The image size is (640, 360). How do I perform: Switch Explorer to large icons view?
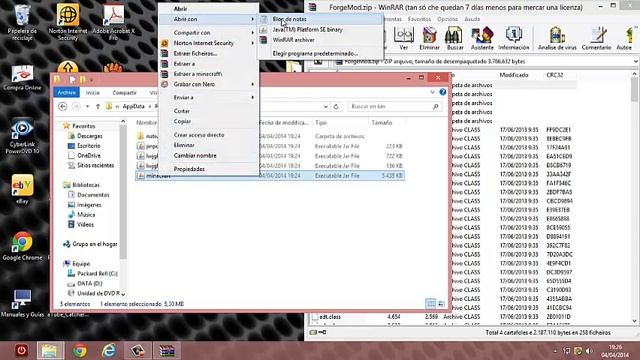tap(441, 304)
